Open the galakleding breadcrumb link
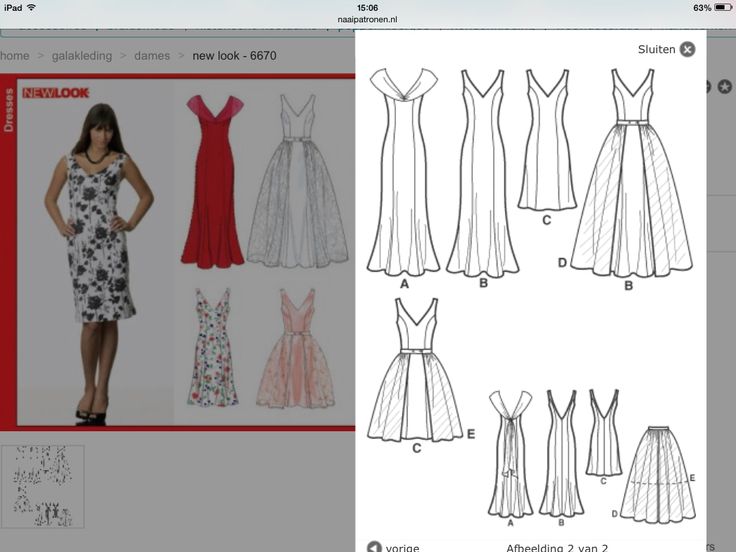Viewport: 736px width, 552px height. tap(82, 56)
